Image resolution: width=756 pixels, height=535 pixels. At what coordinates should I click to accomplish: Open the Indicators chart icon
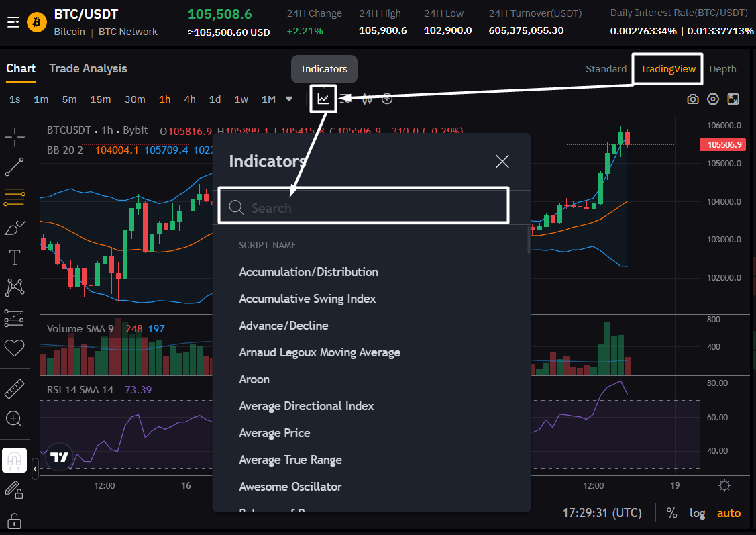323,99
